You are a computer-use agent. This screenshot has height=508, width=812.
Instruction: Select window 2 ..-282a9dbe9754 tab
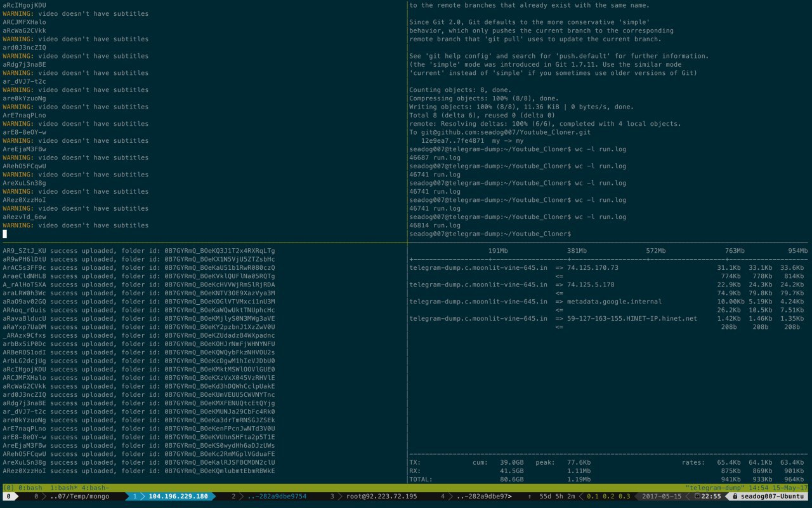coord(269,496)
